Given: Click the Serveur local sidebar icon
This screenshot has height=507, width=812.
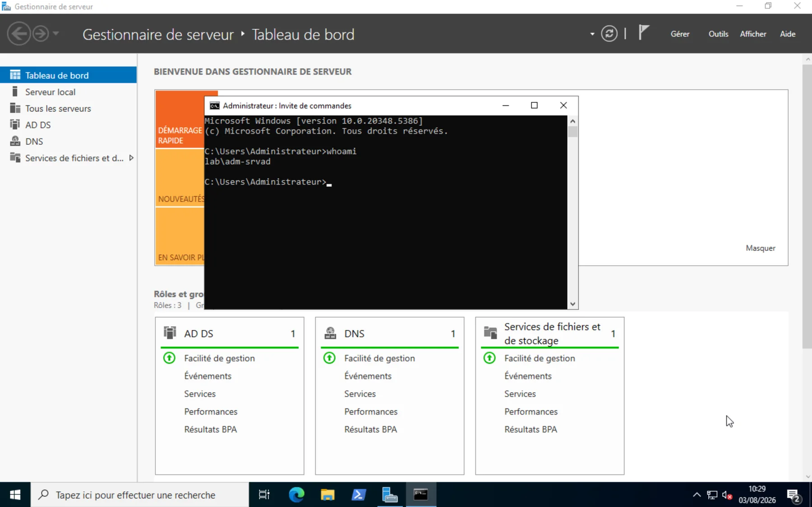Looking at the screenshot, I should (15, 92).
